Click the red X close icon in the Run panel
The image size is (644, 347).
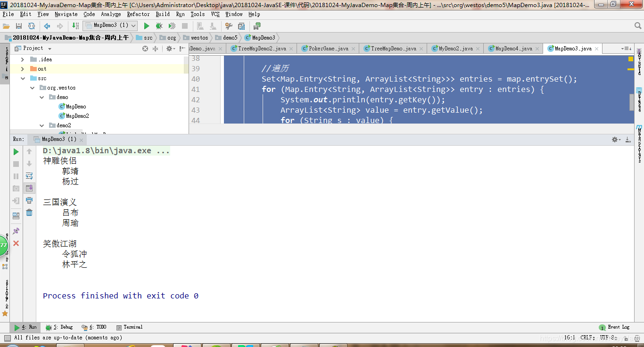[x=16, y=243]
